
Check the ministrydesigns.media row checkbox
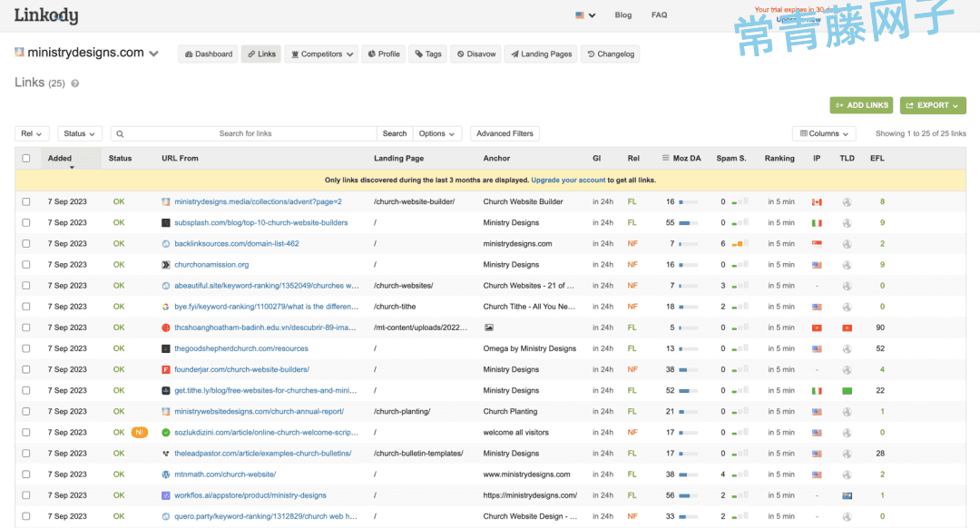[26, 201]
